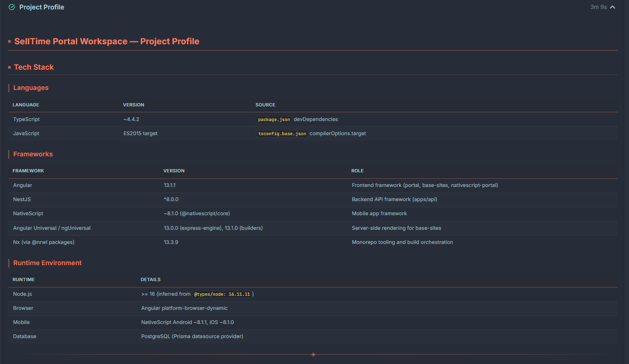Screen dimensions: 629x364
Task: Click the Runtime Environment subsection heading
Action: (47, 263)
